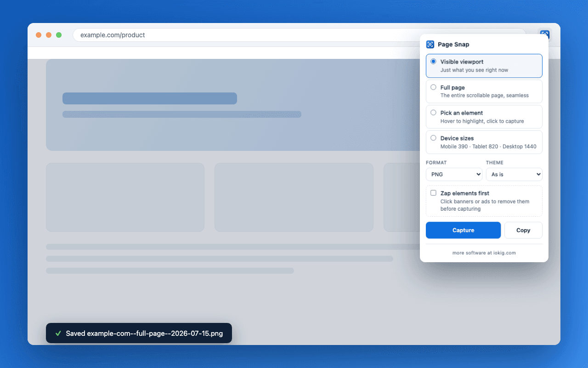The image size is (588, 368).
Task: Click the green checkmark in saved toast
Action: [x=58, y=333]
